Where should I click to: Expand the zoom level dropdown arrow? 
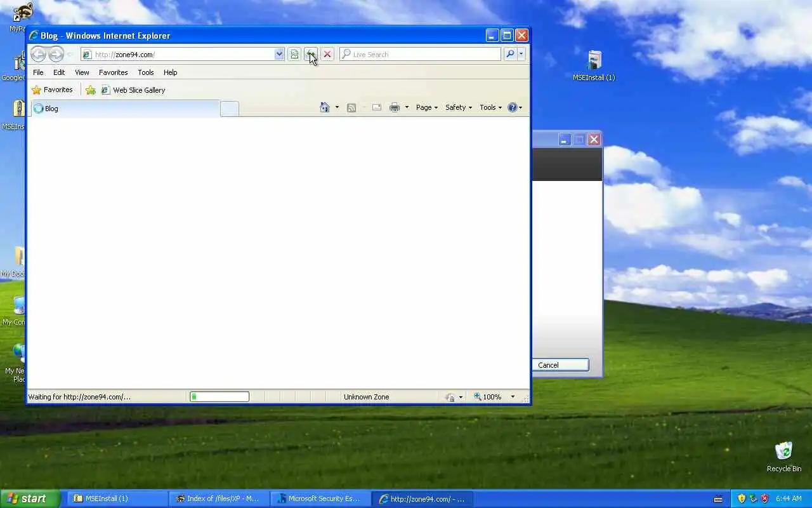(x=513, y=397)
